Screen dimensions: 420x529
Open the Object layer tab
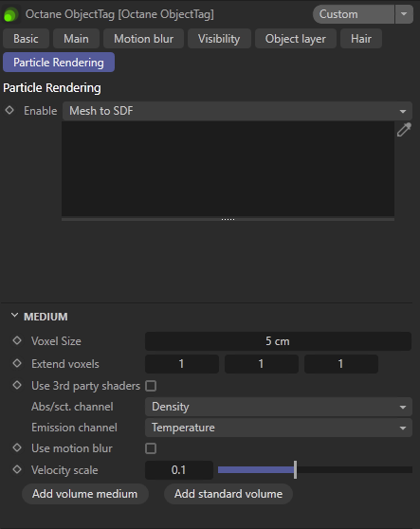click(x=296, y=39)
